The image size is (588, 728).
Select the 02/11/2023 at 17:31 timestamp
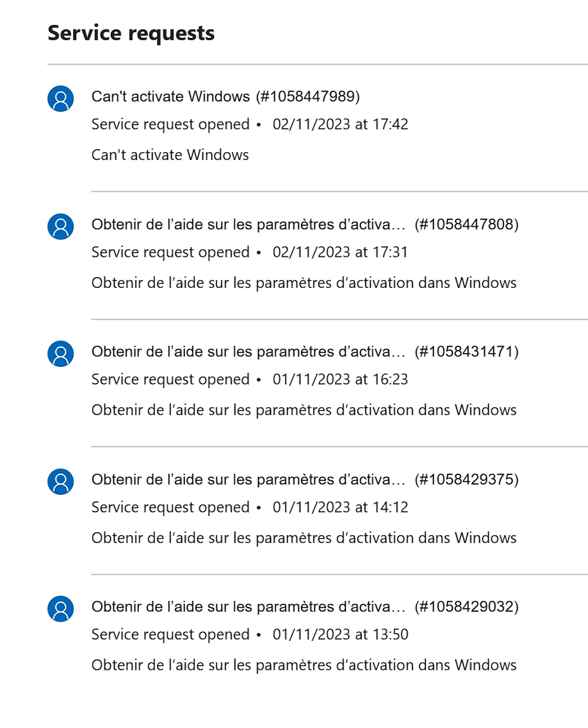(340, 252)
